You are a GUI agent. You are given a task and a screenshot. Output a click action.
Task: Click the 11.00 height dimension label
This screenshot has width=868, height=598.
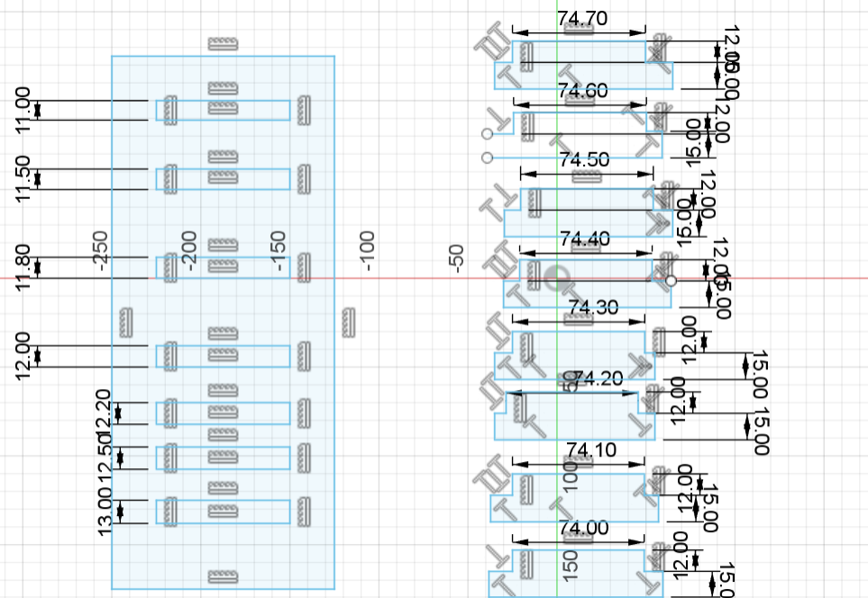click(x=23, y=110)
